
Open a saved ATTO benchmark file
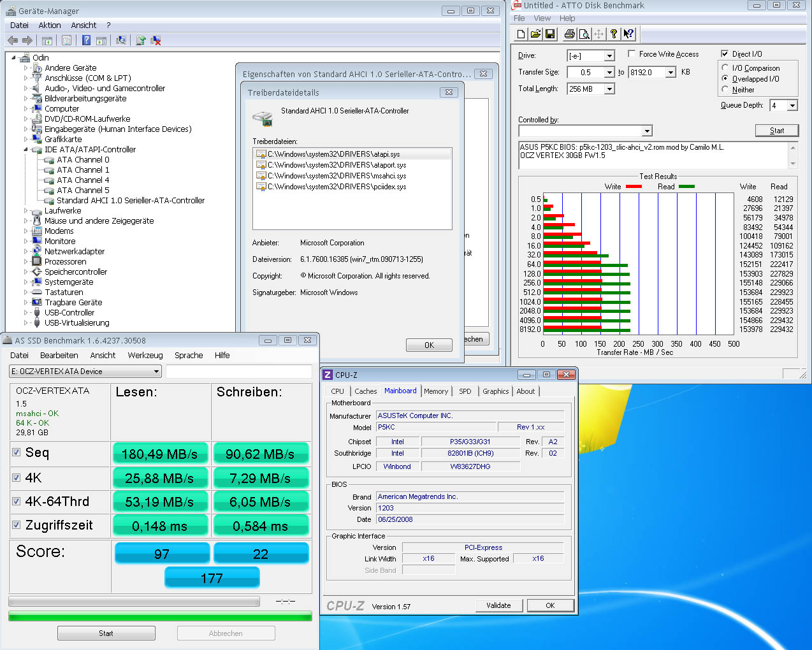pyautogui.click(x=535, y=34)
